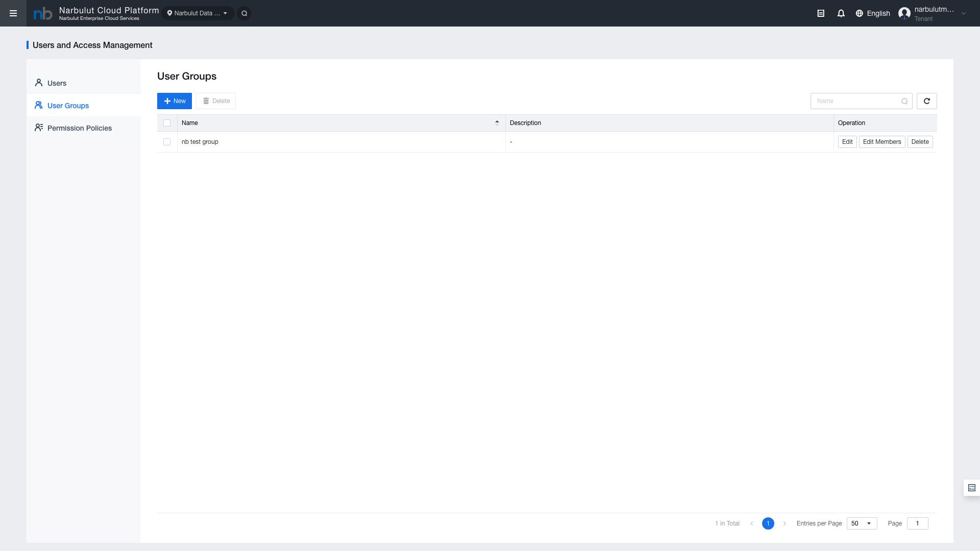Select page 1 in pagination
980x551 pixels.
coord(768,523)
